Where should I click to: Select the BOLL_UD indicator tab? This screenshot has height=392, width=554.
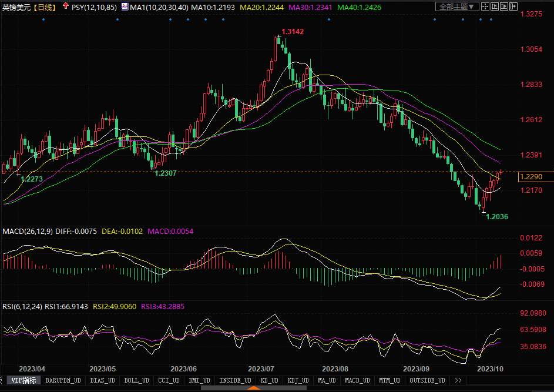pyautogui.click(x=136, y=380)
